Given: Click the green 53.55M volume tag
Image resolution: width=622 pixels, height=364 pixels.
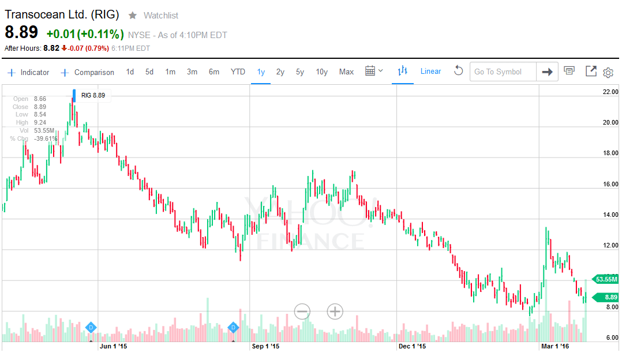Looking at the screenshot, I should click(x=605, y=279).
